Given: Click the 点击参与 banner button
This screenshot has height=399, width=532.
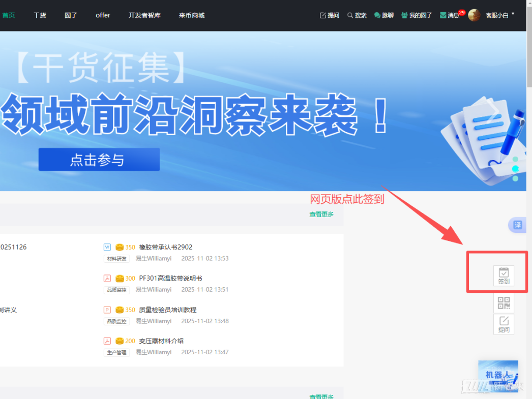Looking at the screenshot, I should tap(99, 160).
